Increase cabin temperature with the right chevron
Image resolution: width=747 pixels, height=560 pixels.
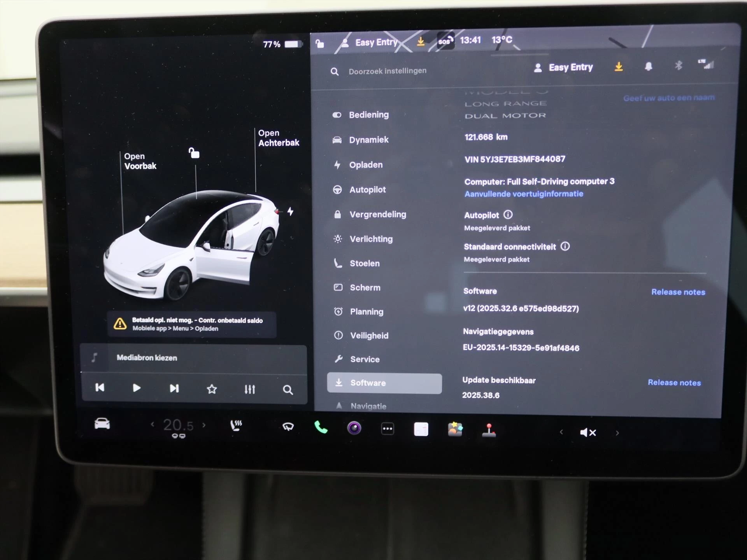(204, 425)
